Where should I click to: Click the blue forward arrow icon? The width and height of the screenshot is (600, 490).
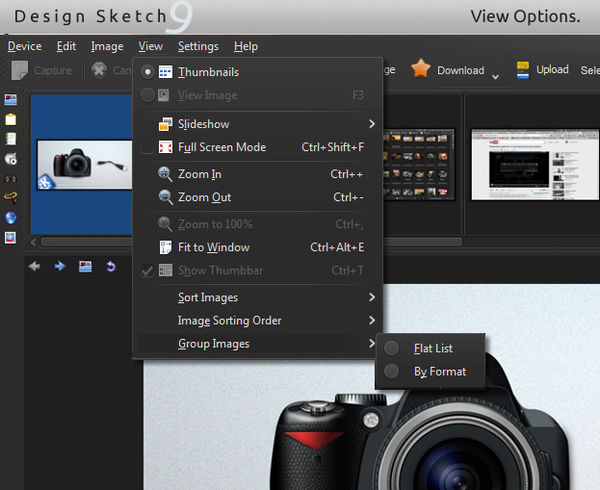click(x=60, y=266)
